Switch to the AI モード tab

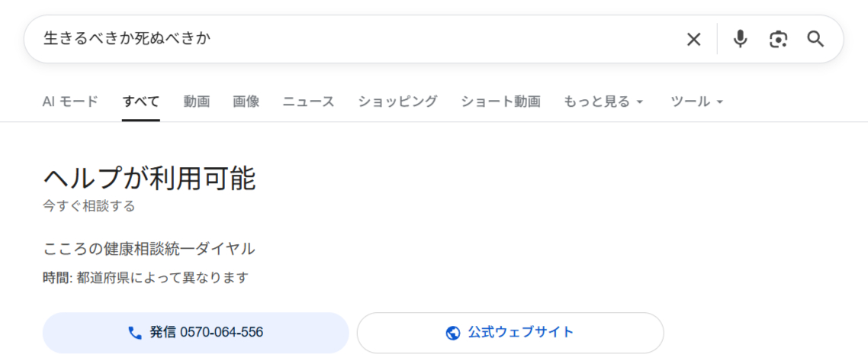click(70, 102)
